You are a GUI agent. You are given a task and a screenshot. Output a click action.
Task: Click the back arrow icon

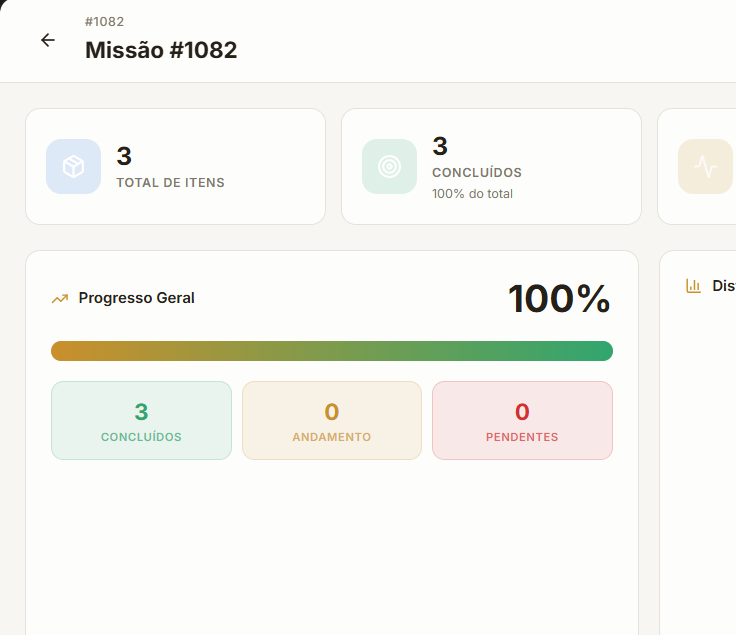(47, 40)
